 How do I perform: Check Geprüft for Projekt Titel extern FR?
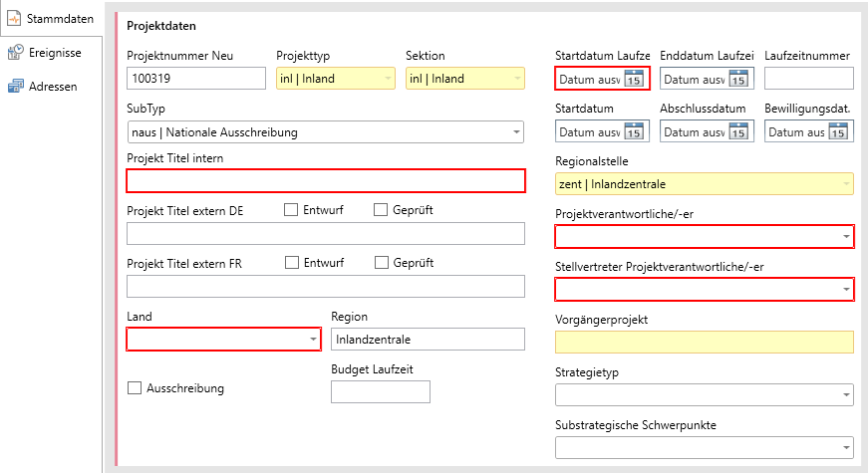pos(382,263)
